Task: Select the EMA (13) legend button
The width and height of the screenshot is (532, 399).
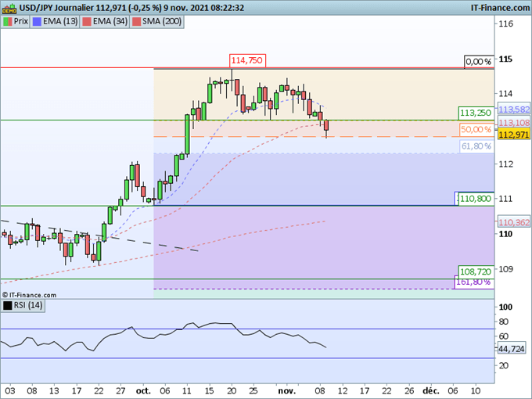Action: pos(55,21)
